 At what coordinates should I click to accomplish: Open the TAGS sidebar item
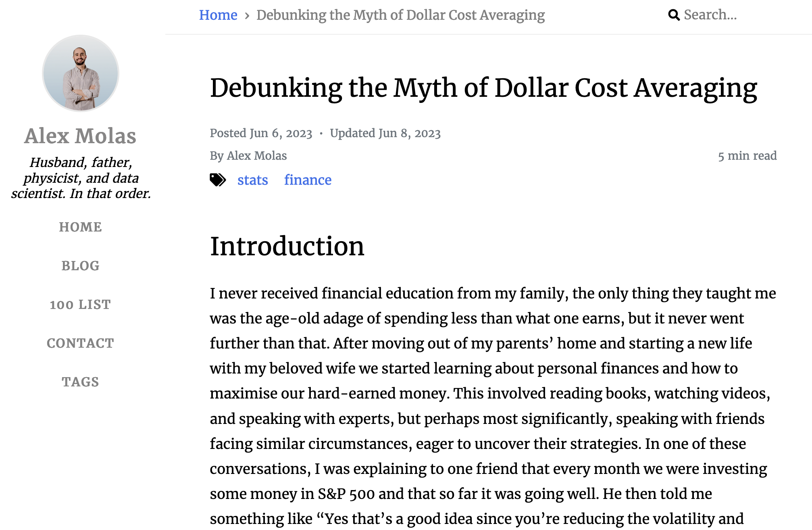coord(81,382)
